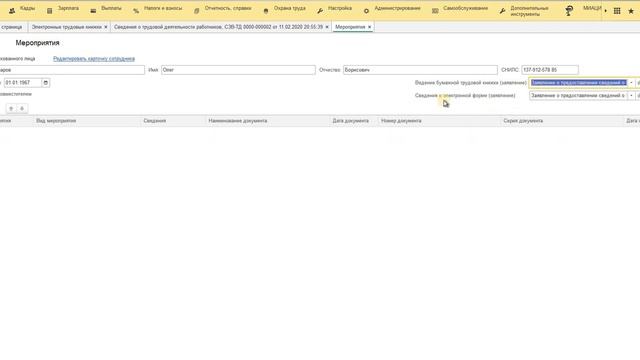The height and width of the screenshot is (360, 640).
Task: Open the functions grid menu icon
Action: 617,11
